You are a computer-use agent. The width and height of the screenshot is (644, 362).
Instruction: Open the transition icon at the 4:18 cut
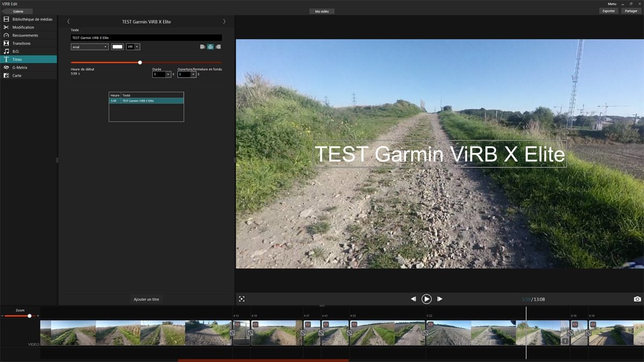pyautogui.click(x=250, y=333)
